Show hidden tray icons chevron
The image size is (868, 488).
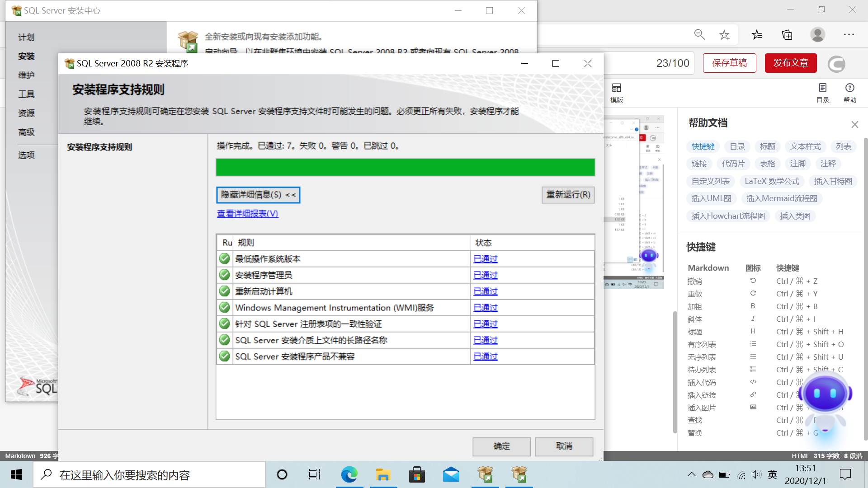(x=692, y=474)
